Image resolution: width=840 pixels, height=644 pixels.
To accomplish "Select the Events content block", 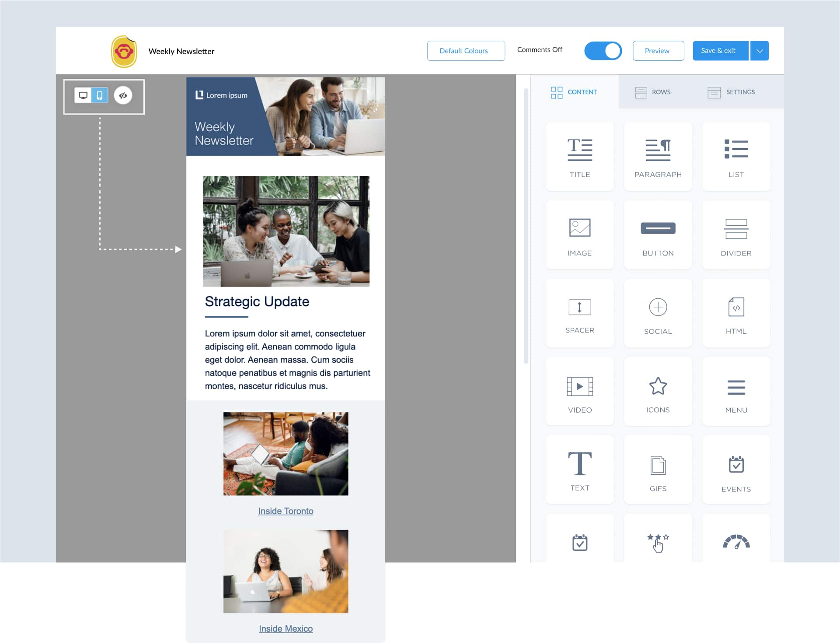I will click(736, 472).
